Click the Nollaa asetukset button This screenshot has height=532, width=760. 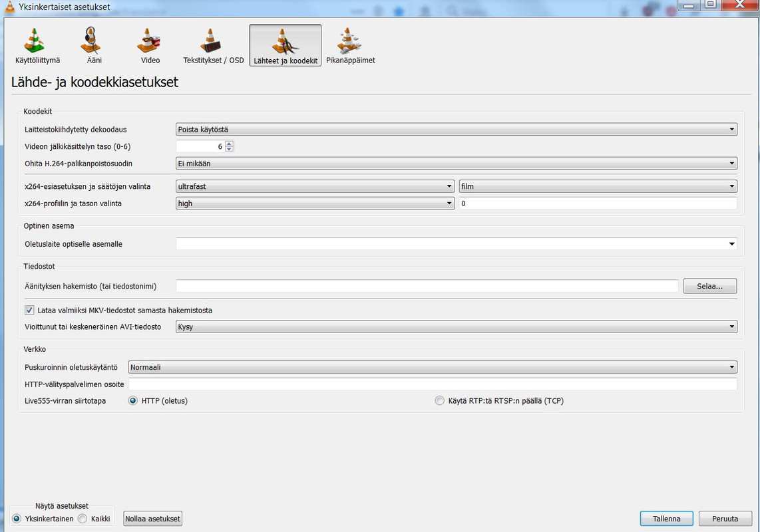coord(152,519)
